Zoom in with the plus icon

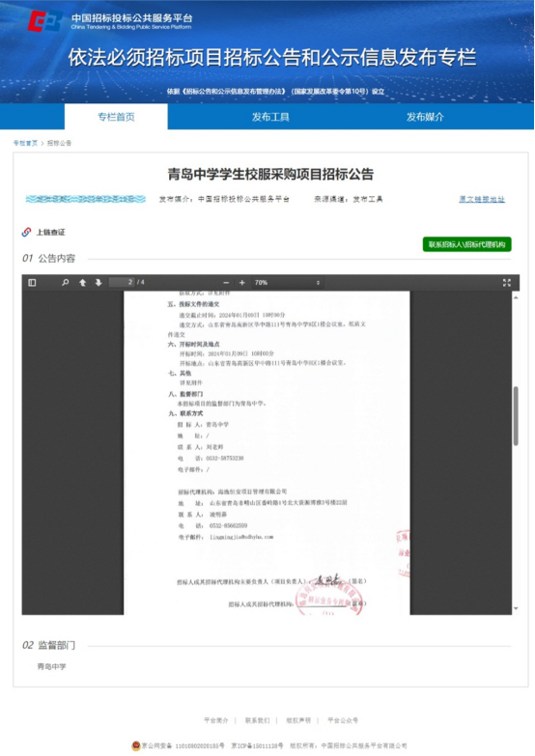click(242, 283)
